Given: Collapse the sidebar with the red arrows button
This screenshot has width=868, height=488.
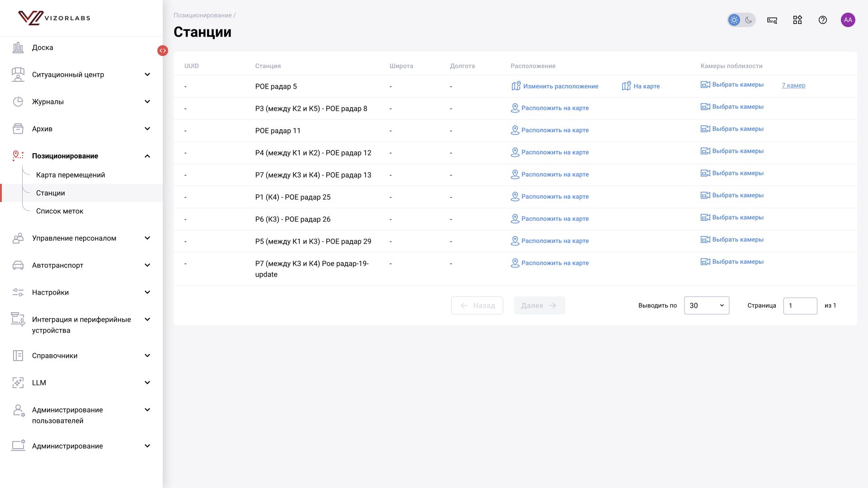Looking at the screenshot, I should pyautogui.click(x=163, y=51).
